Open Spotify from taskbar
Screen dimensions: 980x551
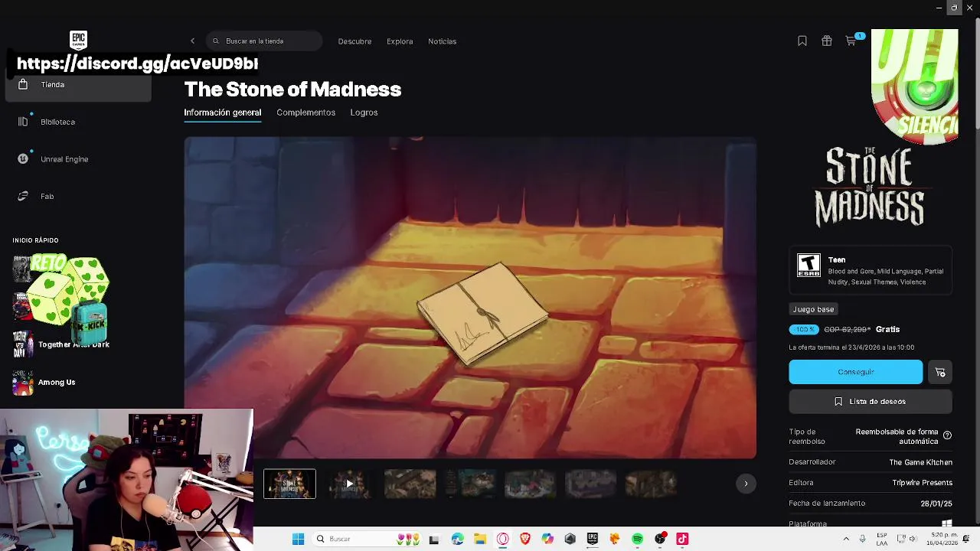[637, 539]
